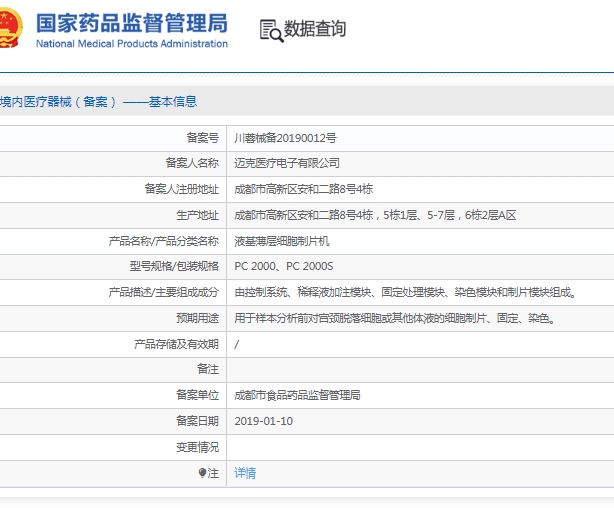Click the 备案单位 label
Viewport: 614px width, 508px height.
pyautogui.click(x=197, y=395)
